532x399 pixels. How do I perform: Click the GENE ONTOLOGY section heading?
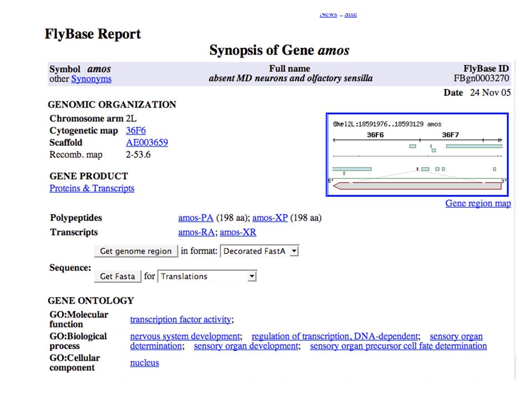tap(91, 300)
